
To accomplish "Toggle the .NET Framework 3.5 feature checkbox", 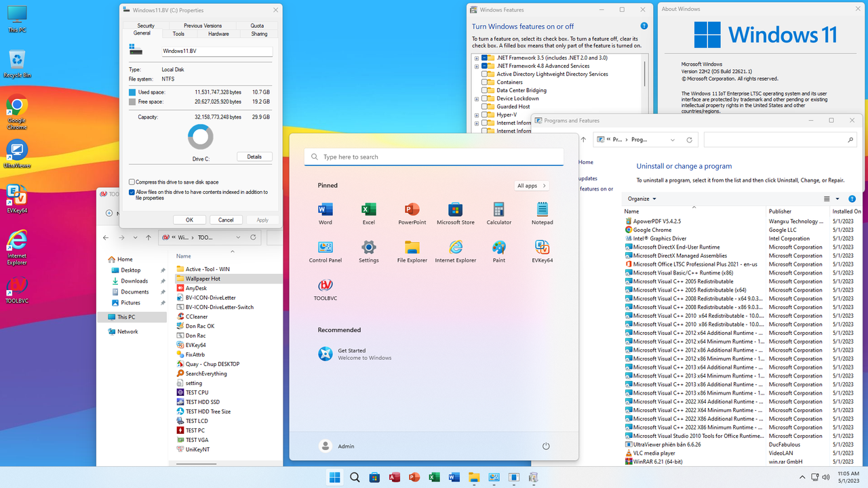I will (x=485, y=58).
